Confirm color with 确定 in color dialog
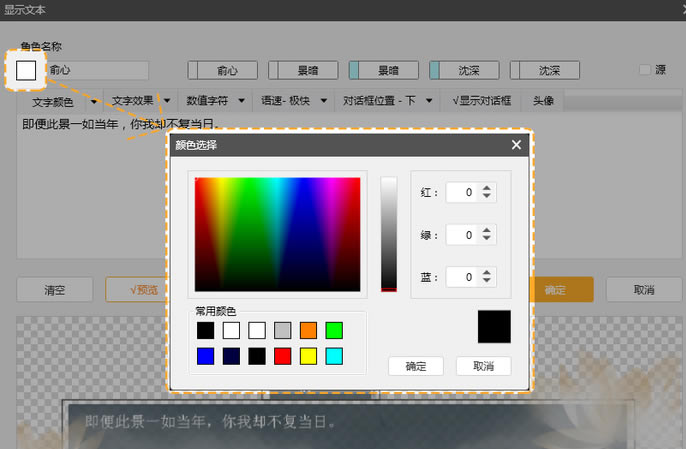The image size is (686, 449). coord(415,366)
